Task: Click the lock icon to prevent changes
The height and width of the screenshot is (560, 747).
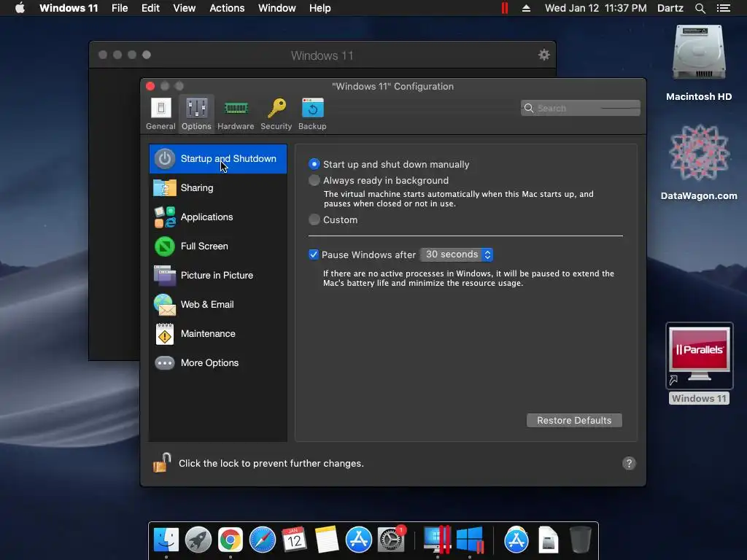Action: click(162, 462)
